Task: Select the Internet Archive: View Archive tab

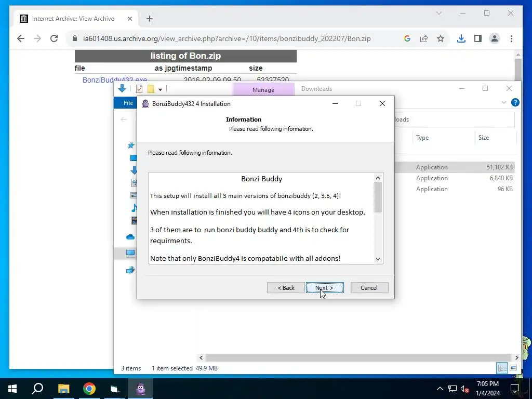Action: click(x=76, y=19)
